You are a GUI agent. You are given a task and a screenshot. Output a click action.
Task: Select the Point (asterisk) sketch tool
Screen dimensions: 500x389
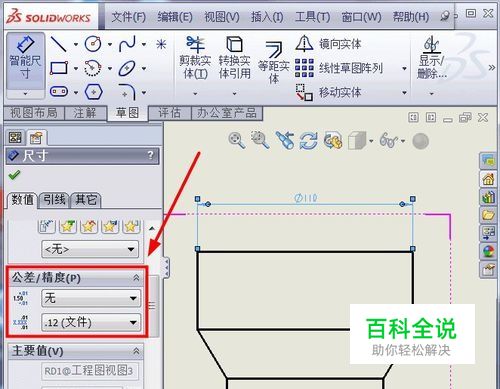(x=161, y=44)
